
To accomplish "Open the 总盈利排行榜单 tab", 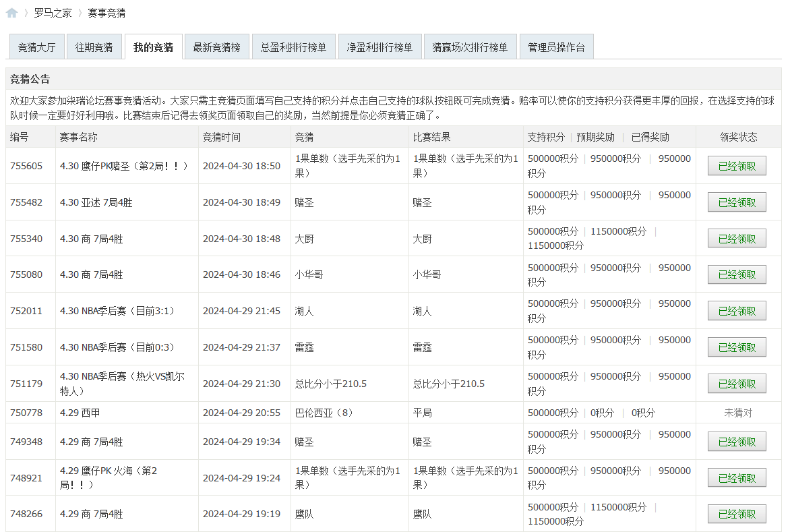I will (x=293, y=47).
